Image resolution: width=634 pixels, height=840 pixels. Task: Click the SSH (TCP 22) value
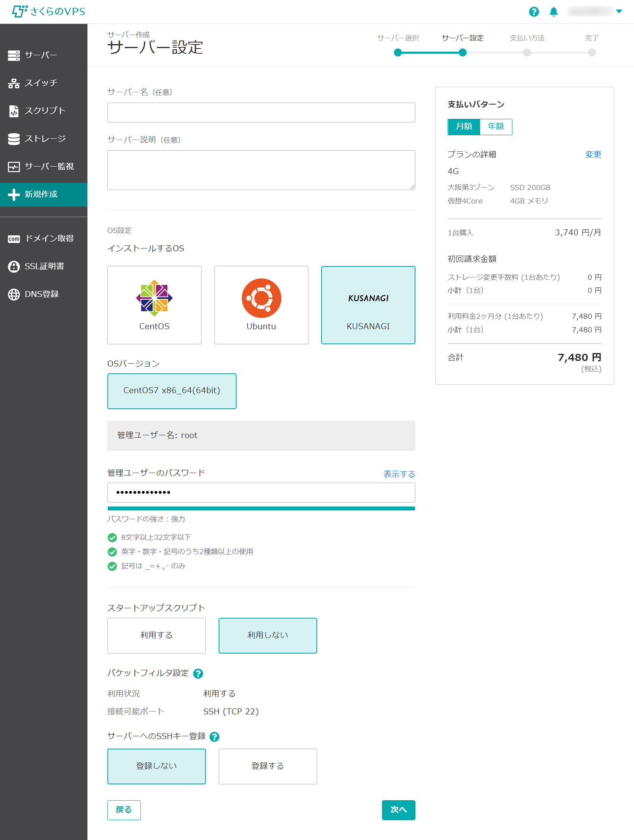tap(231, 712)
